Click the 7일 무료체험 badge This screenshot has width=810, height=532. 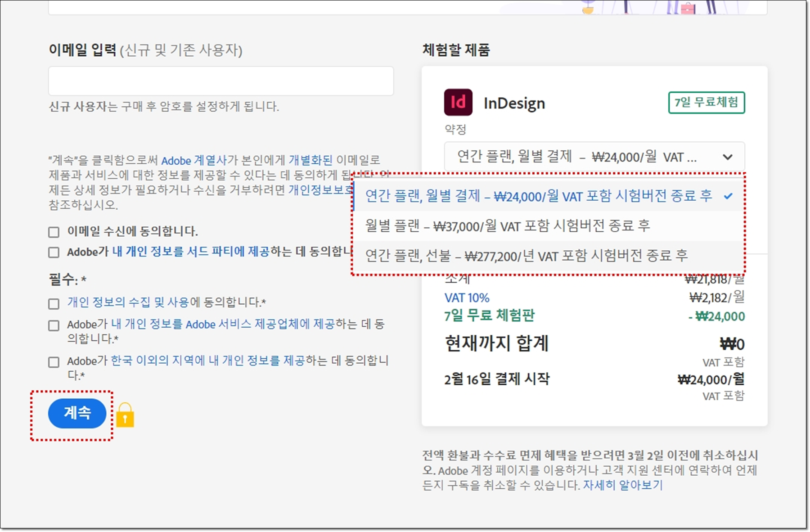point(706,103)
